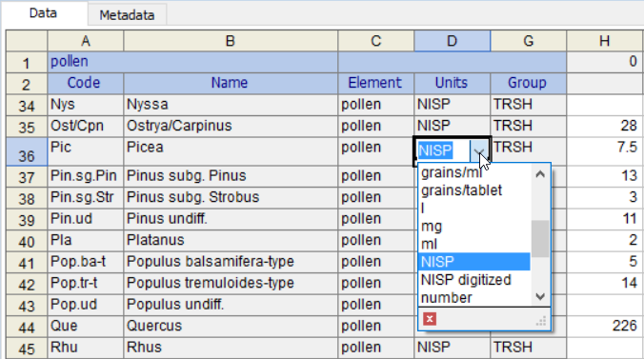The image size is (644, 359).
Task: Click the 'Pinus subg. Pinus' cell
Action: click(x=231, y=176)
